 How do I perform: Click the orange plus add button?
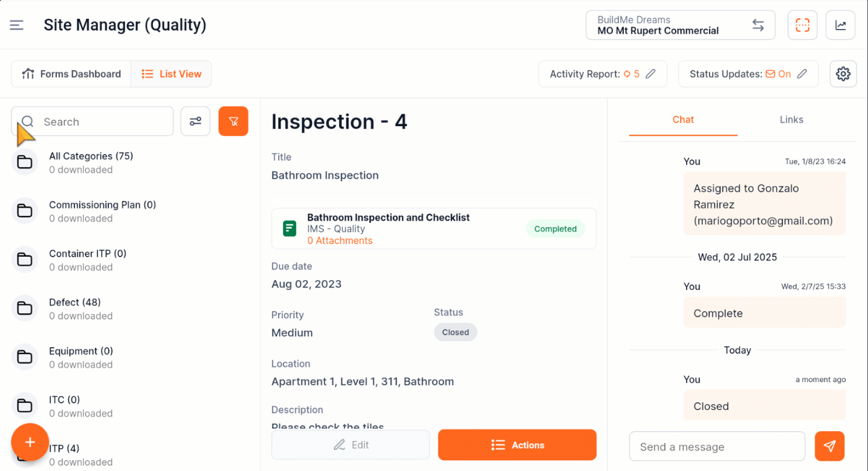pyautogui.click(x=30, y=443)
